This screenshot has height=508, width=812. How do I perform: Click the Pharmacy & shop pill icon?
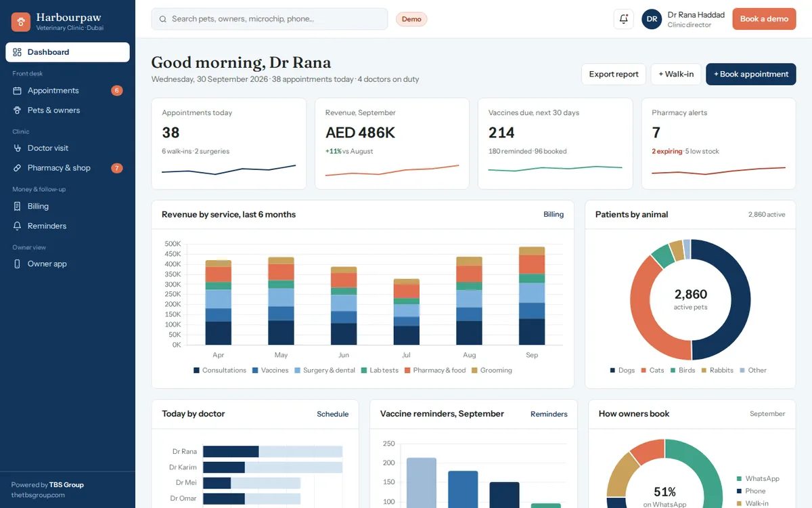pyautogui.click(x=18, y=168)
